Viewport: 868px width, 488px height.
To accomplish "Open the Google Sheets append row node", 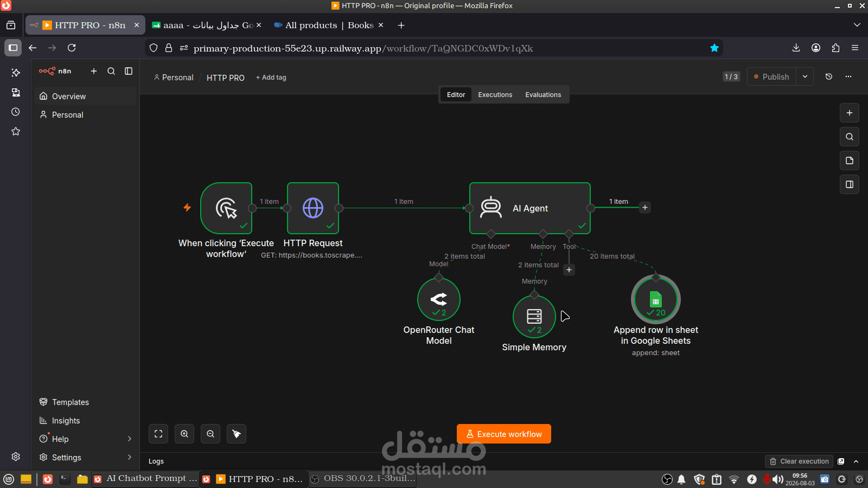I will tap(656, 299).
